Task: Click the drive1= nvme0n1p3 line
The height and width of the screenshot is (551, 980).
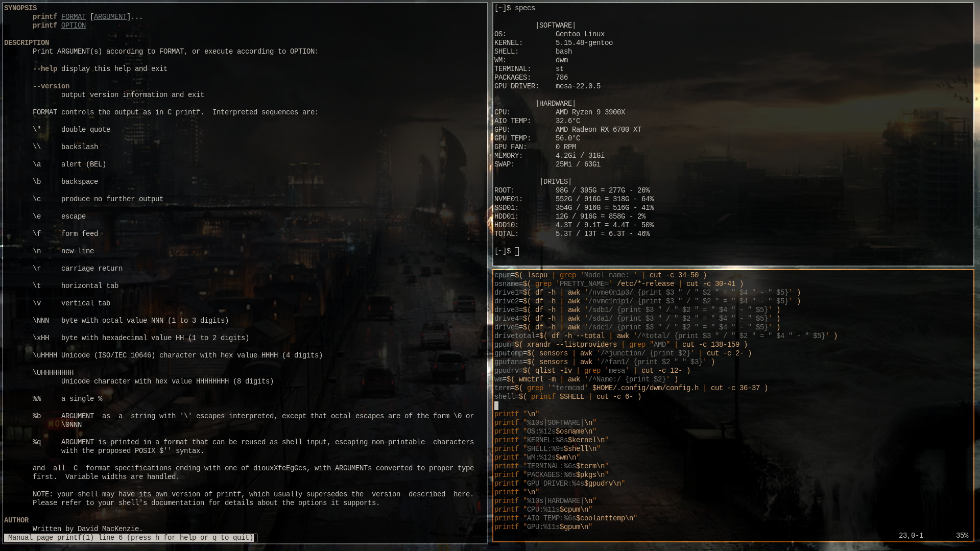Action: coord(648,293)
